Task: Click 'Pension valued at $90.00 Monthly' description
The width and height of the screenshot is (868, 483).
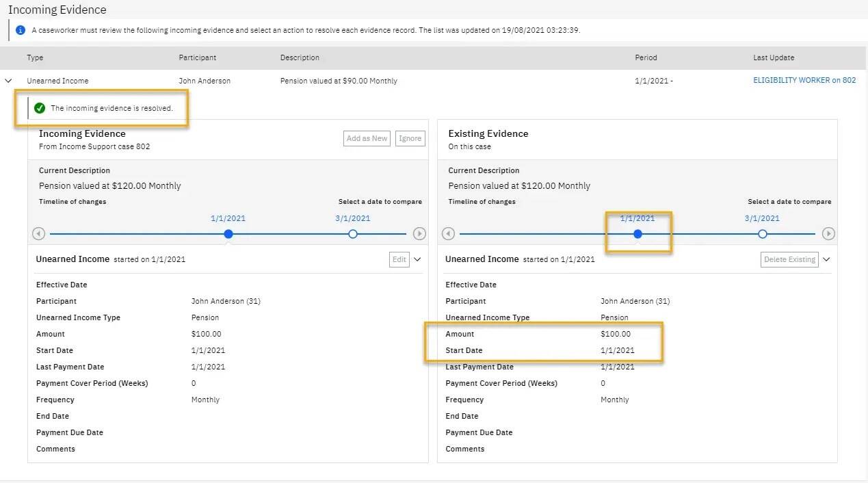Action: point(339,81)
